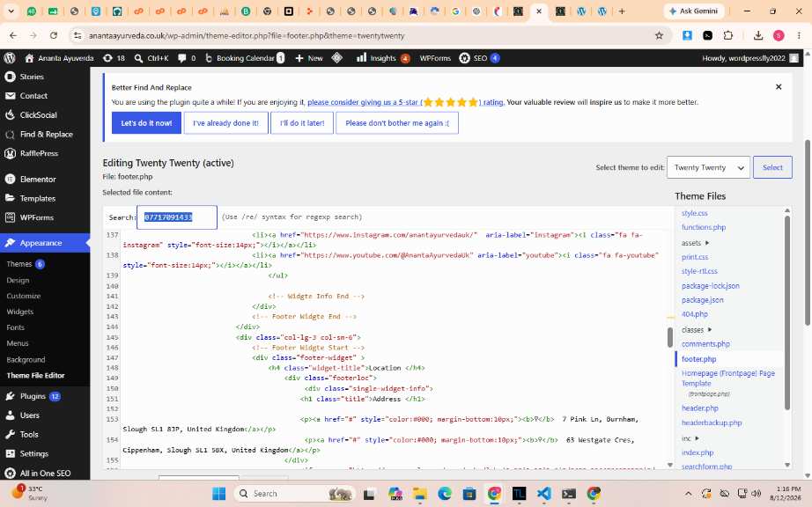Open VS Code from the taskbar

(x=543, y=494)
